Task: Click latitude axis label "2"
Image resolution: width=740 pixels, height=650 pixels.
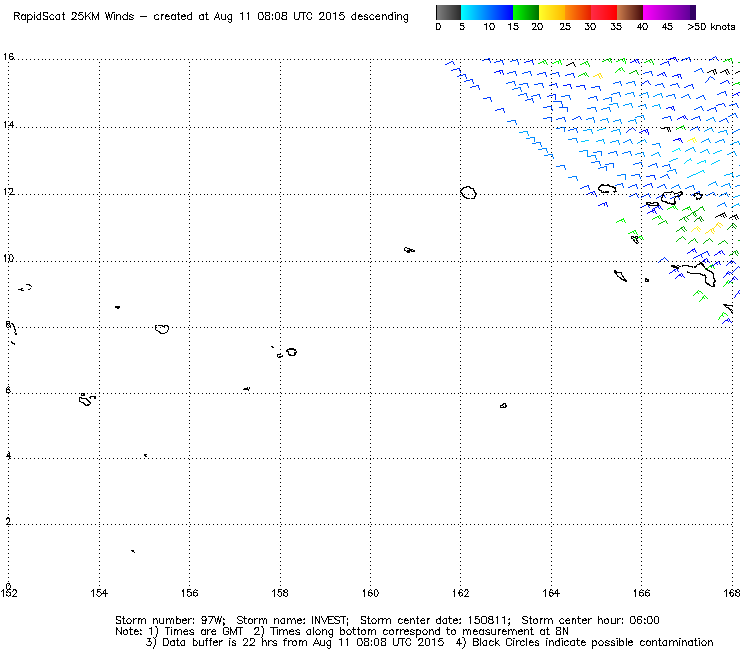Action: [8, 522]
